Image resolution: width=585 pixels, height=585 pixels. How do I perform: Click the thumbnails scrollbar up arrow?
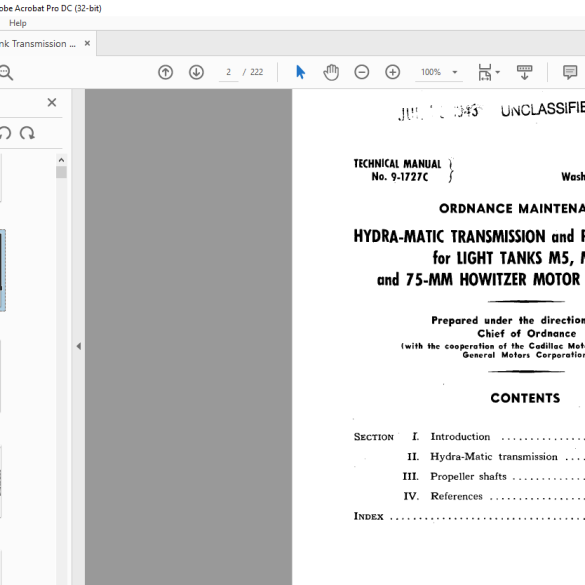pyautogui.click(x=61, y=160)
